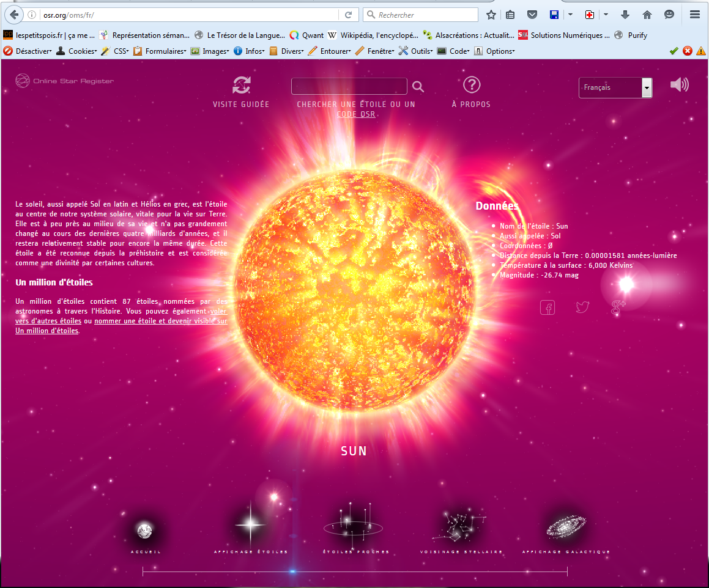Screen dimensions: 709x588
Task: Mute sound with the speaker icon
Action: point(679,85)
